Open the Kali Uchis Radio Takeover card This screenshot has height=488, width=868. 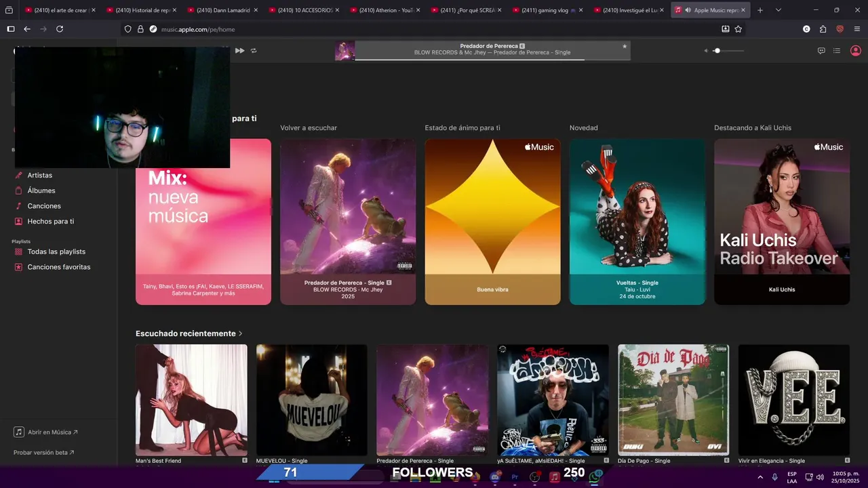click(782, 222)
